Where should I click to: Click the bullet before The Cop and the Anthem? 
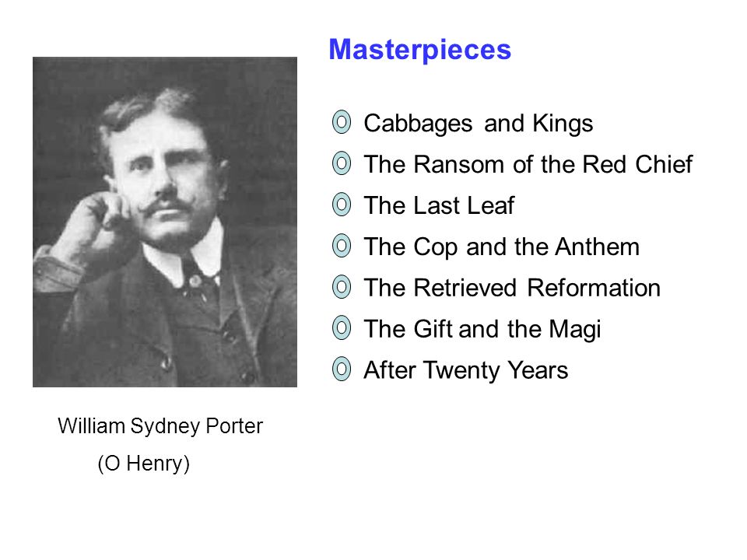click(341, 246)
